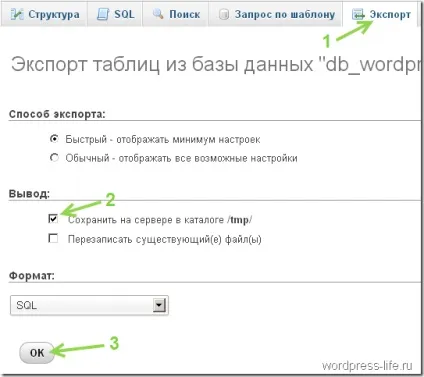Viewport: 424px width, 377px height.
Task: Click the Быстрый - отображать минимум настроек text
Action: coord(163,139)
